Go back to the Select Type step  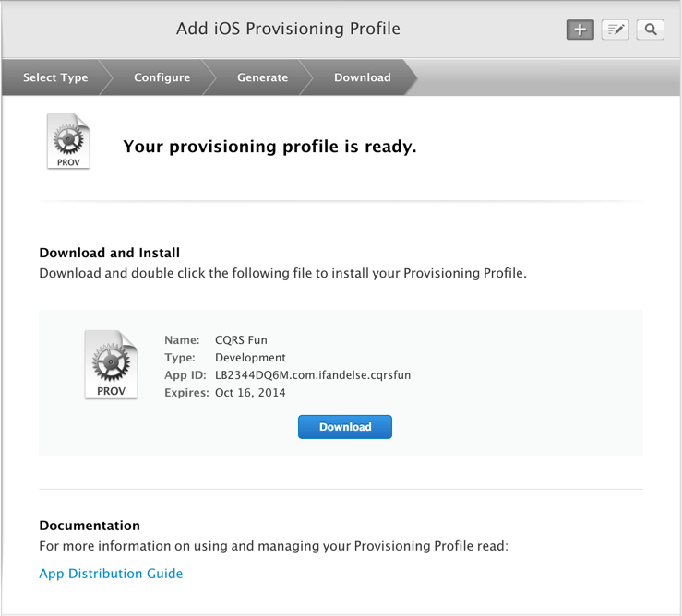[55, 77]
